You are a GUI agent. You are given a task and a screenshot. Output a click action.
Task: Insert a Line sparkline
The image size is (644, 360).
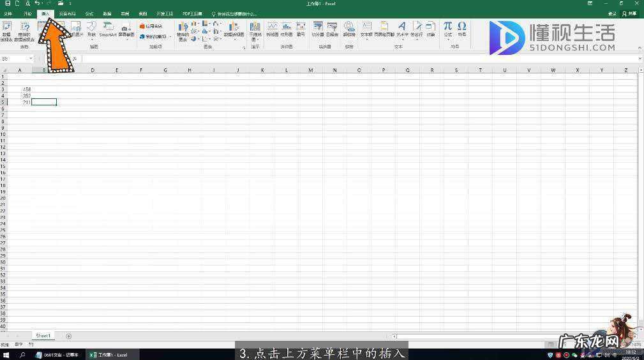click(x=273, y=29)
